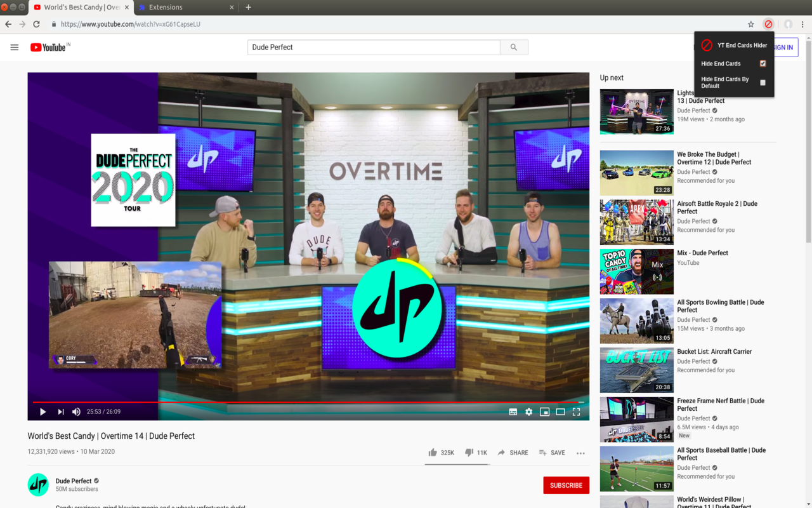Viewport: 812px width, 508px height.
Task: Open the Freeze Frame Nerf Battle thumbnail
Action: (636, 419)
